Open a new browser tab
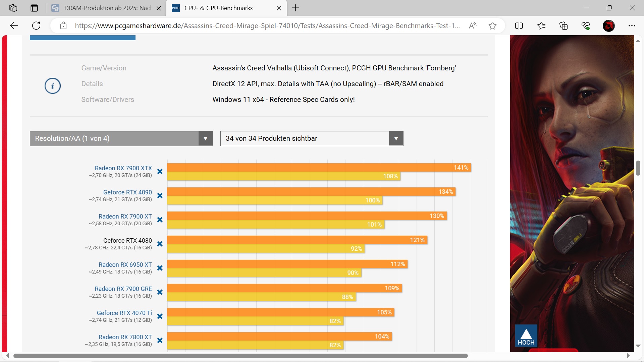The height and width of the screenshot is (362, 644). pos(296,8)
